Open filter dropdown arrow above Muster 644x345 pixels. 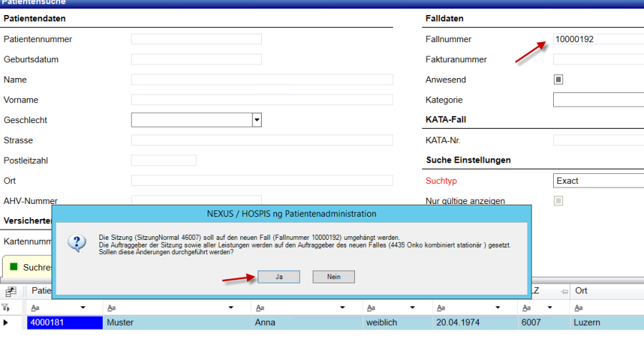(x=231, y=308)
